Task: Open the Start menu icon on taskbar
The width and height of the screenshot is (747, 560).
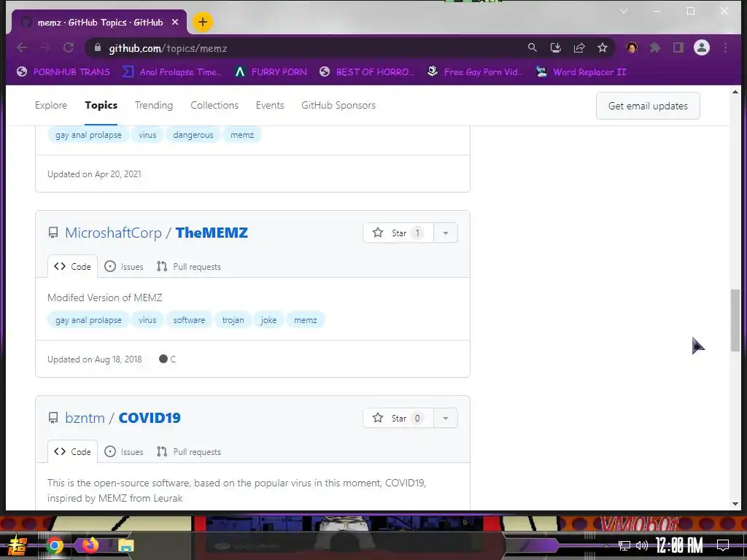Action: [x=18, y=545]
